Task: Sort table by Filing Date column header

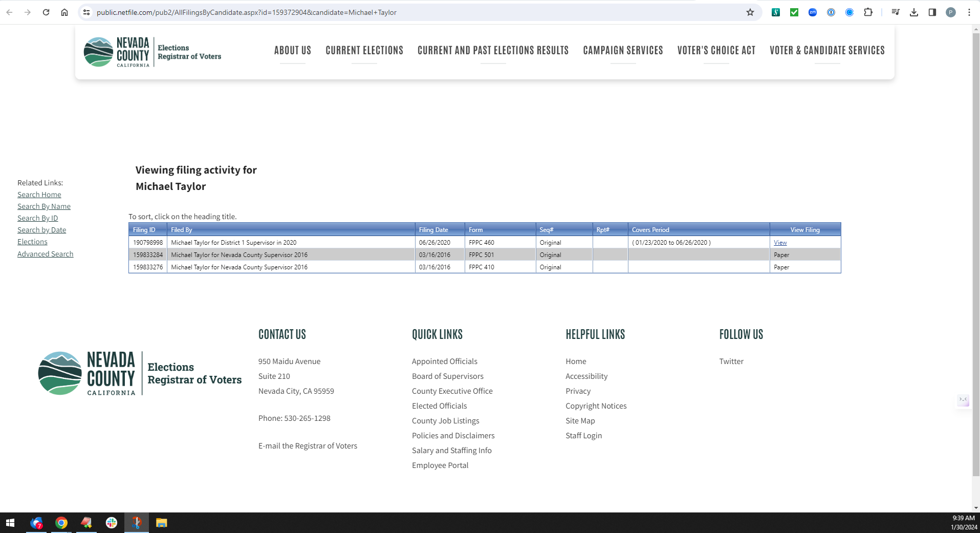Action: [x=433, y=230]
